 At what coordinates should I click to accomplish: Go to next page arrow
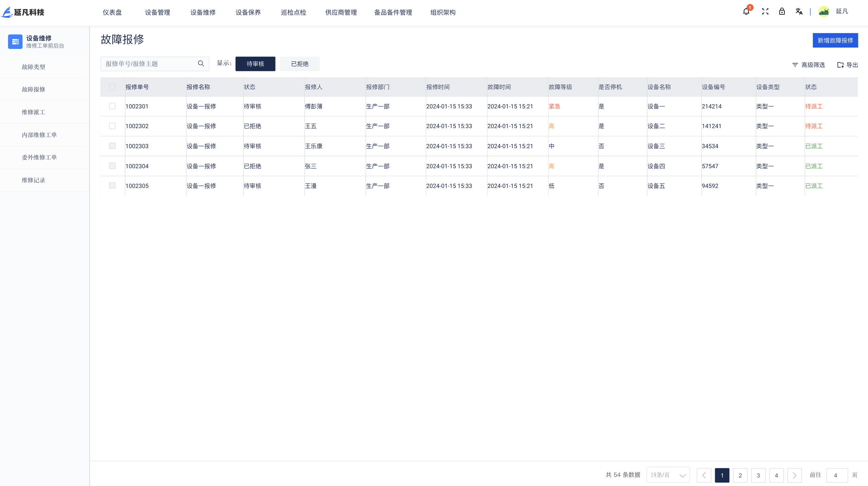pos(795,475)
